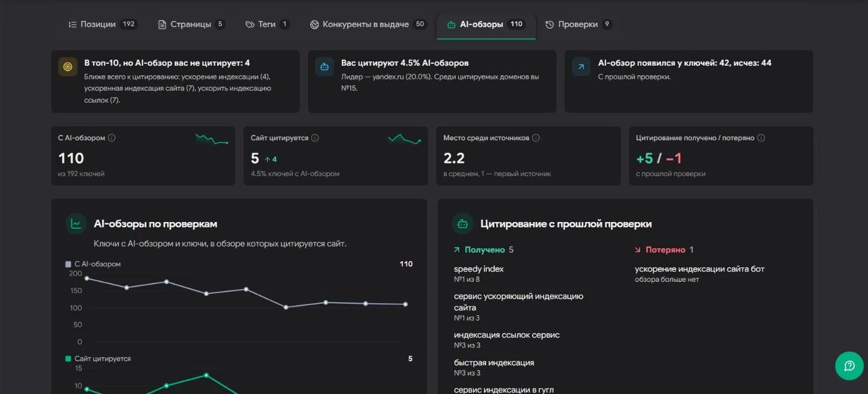The image size is (868, 394).
Task: Click the sparkline in the 'С AI-обзором' card
Action: tap(212, 140)
